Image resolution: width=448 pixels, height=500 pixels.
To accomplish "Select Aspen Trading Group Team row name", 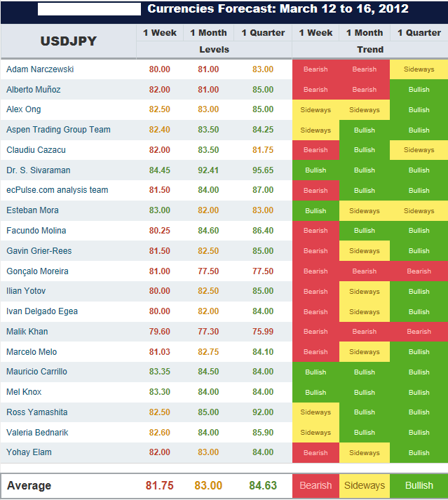I will point(58,130).
